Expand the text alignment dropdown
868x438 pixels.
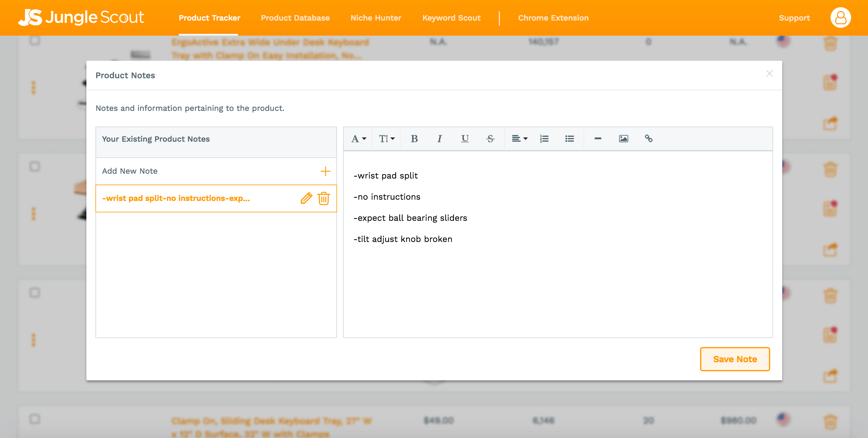coord(519,138)
